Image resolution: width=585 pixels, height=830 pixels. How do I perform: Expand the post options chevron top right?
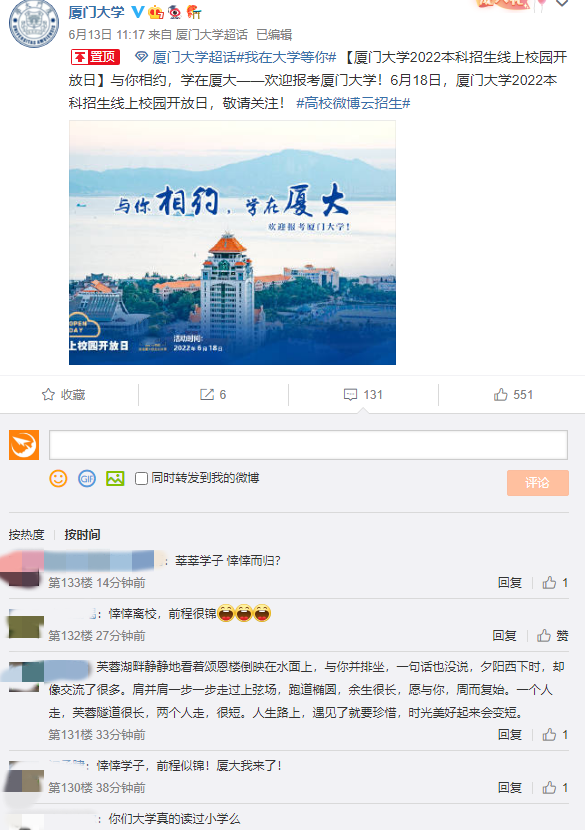point(562,3)
